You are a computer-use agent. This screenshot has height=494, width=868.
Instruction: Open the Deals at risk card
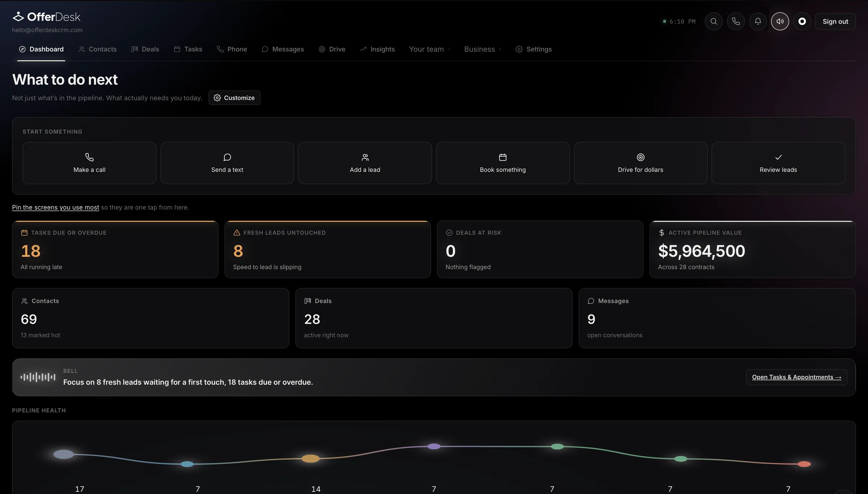tap(540, 249)
